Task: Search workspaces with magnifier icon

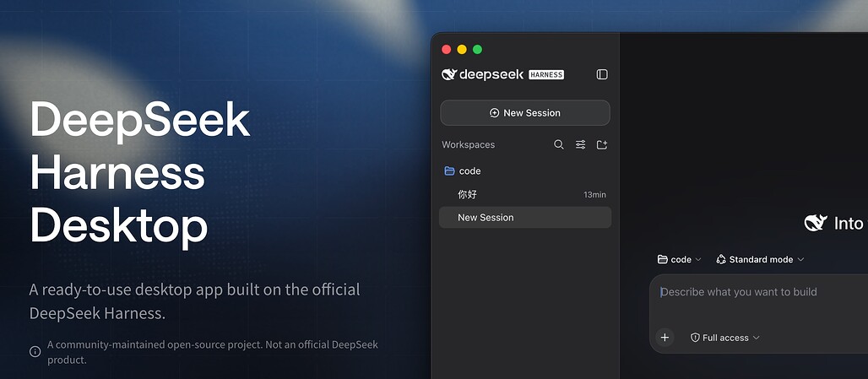Action: coord(559,144)
